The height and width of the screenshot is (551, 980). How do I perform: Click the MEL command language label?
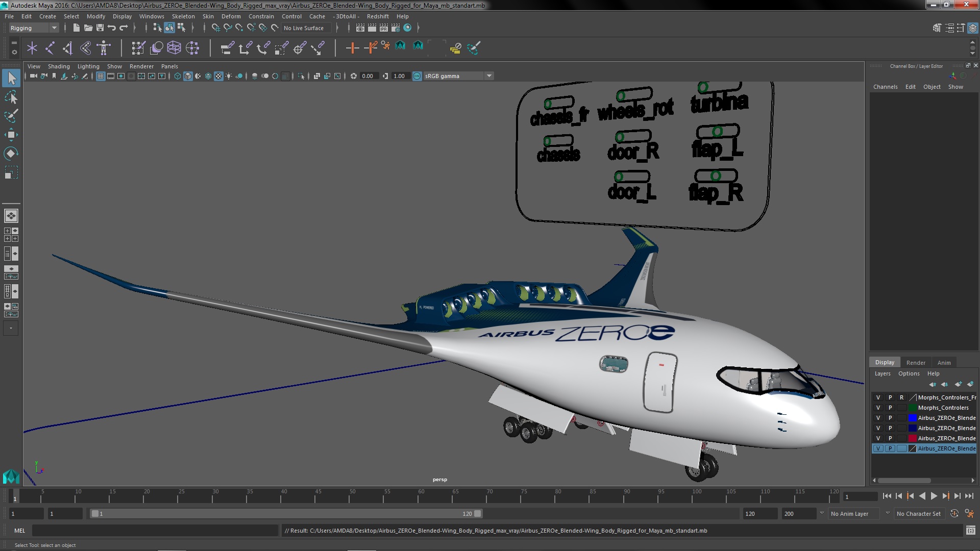click(x=19, y=531)
